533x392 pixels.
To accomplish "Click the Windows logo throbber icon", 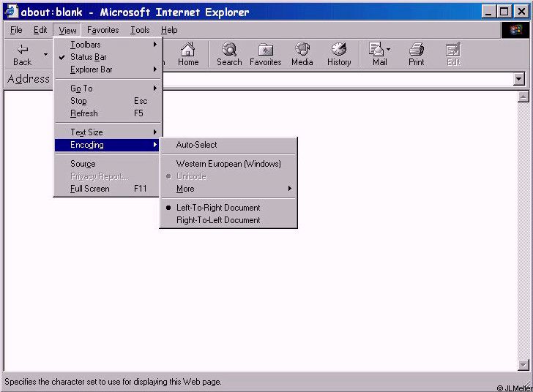I will click(x=515, y=30).
